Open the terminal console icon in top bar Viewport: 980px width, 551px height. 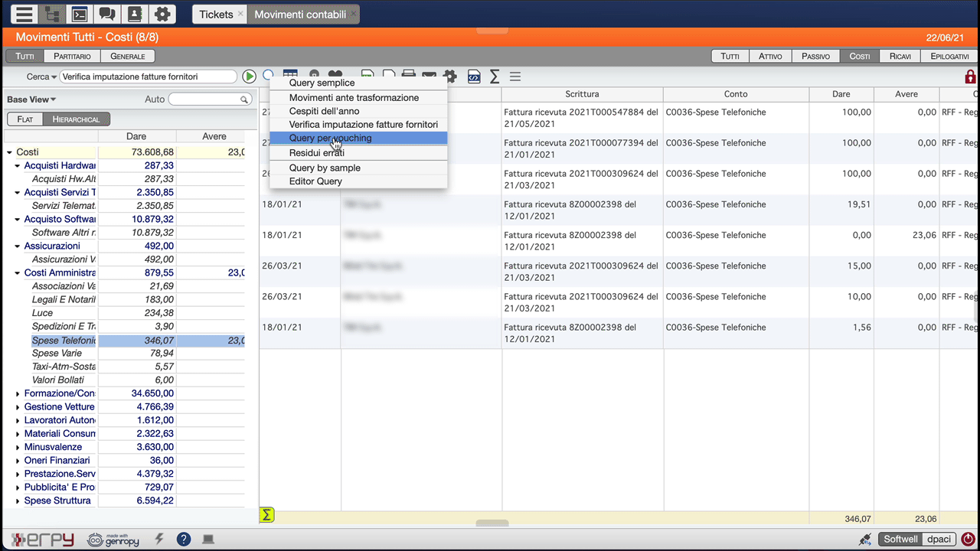[80, 14]
